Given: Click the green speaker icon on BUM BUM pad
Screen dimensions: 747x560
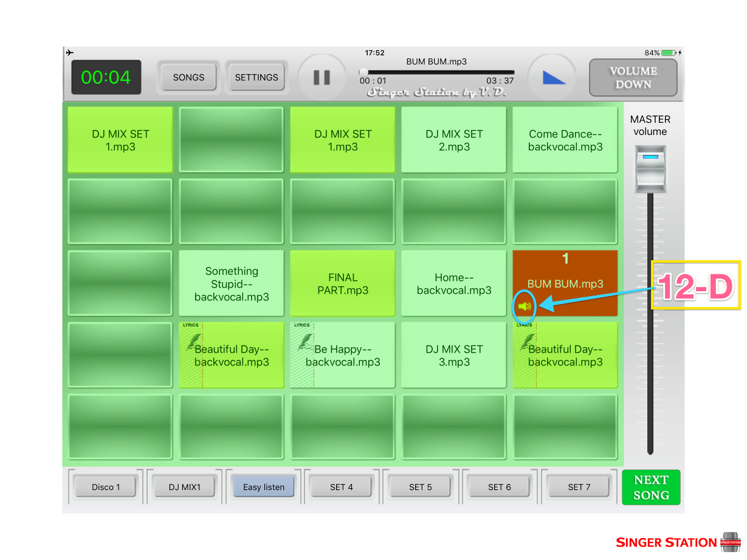Looking at the screenshot, I should (x=525, y=306).
